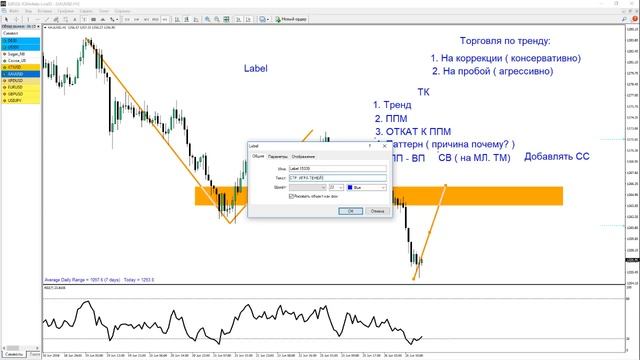
Task: Open the Графики menu
Action: [x=65, y=11]
